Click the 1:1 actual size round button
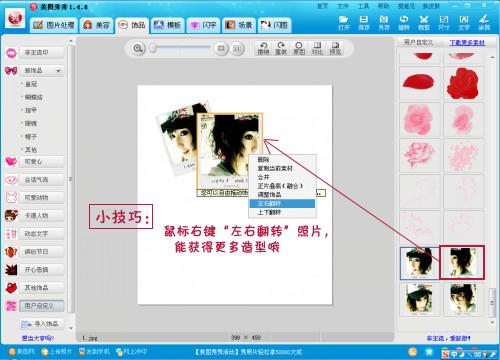Viewport: 500px width, 360px height. tap(237, 49)
